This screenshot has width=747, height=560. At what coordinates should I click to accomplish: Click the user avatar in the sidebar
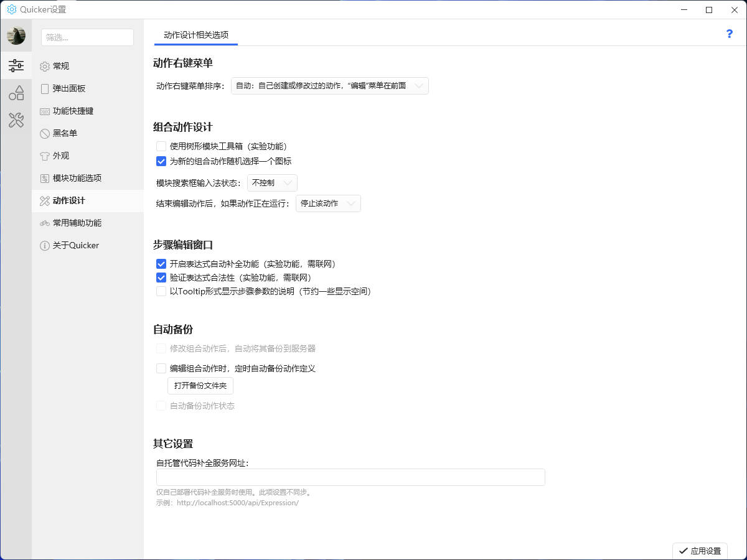[x=16, y=36]
